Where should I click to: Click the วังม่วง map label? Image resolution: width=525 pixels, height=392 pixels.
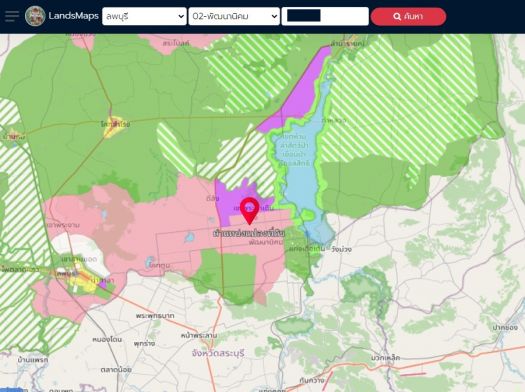[x=341, y=249]
